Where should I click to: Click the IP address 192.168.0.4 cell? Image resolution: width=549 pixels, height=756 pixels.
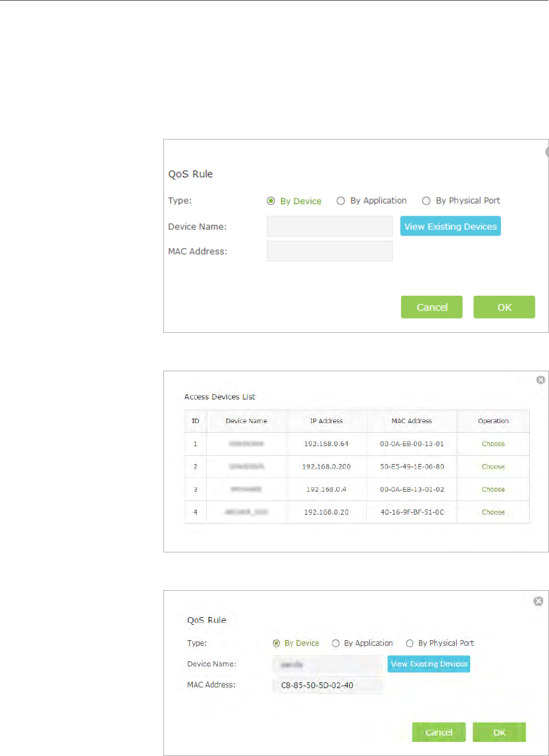coord(327,489)
